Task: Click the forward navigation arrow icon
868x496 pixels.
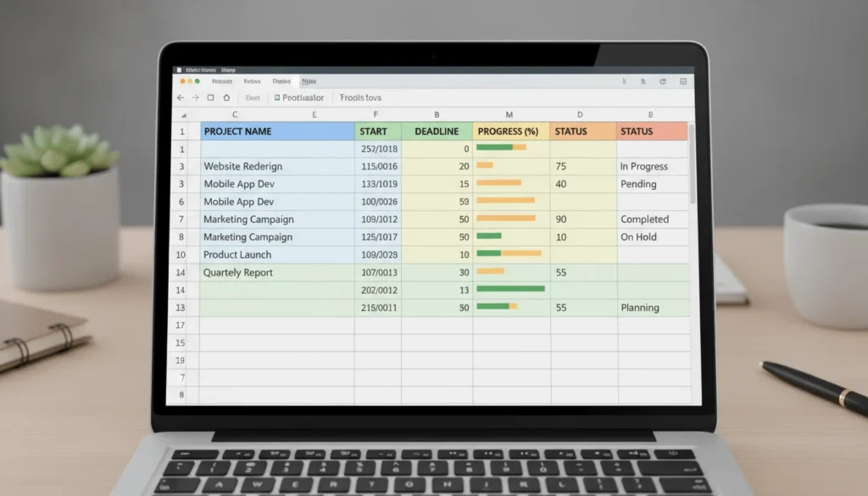Action: point(195,98)
